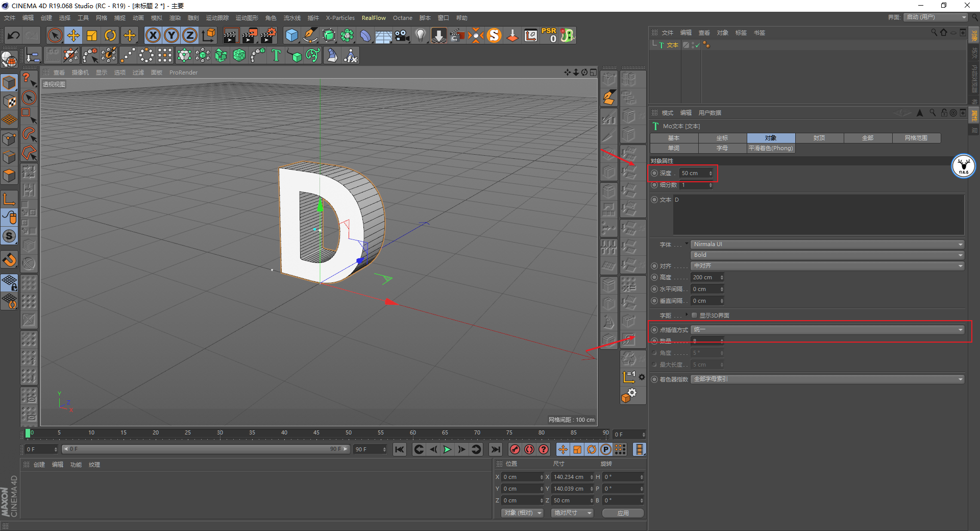Click the 深度 value field 50 cm
The image size is (980, 531).
click(x=696, y=173)
